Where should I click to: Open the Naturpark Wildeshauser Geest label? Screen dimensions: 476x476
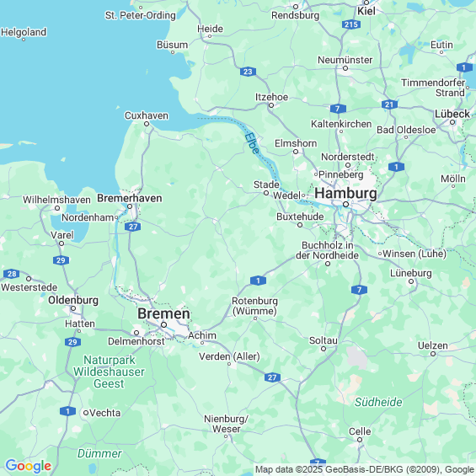109,372
